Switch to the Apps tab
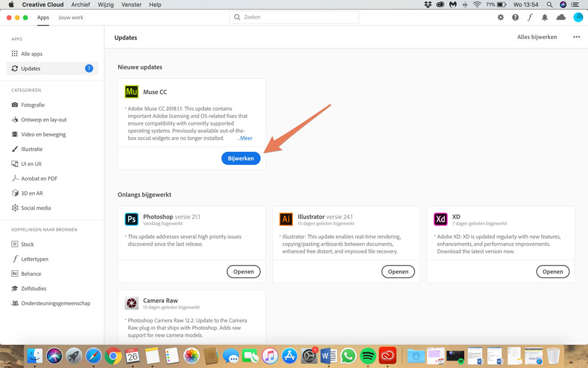The height and width of the screenshot is (368, 588). click(x=43, y=17)
